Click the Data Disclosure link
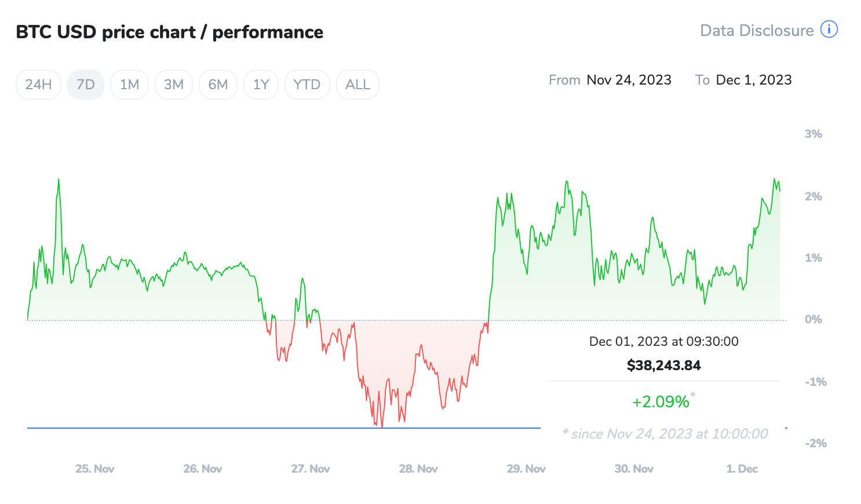The height and width of the screenshot is (504, 861). pyautogui.click(x=757, y=30)
